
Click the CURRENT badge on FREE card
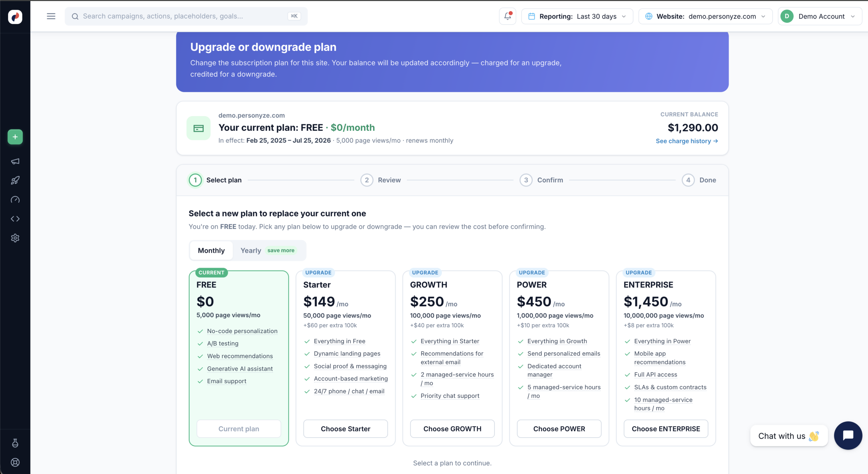pos(211,273)
